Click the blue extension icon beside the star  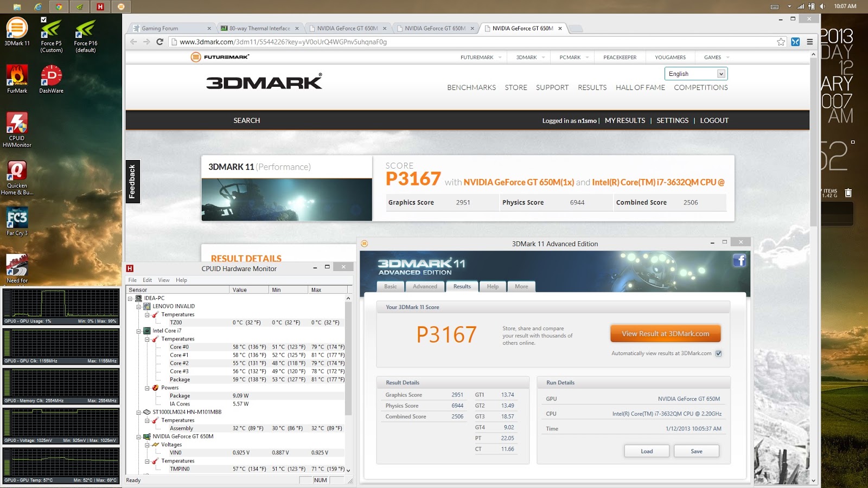click(795, 42)
